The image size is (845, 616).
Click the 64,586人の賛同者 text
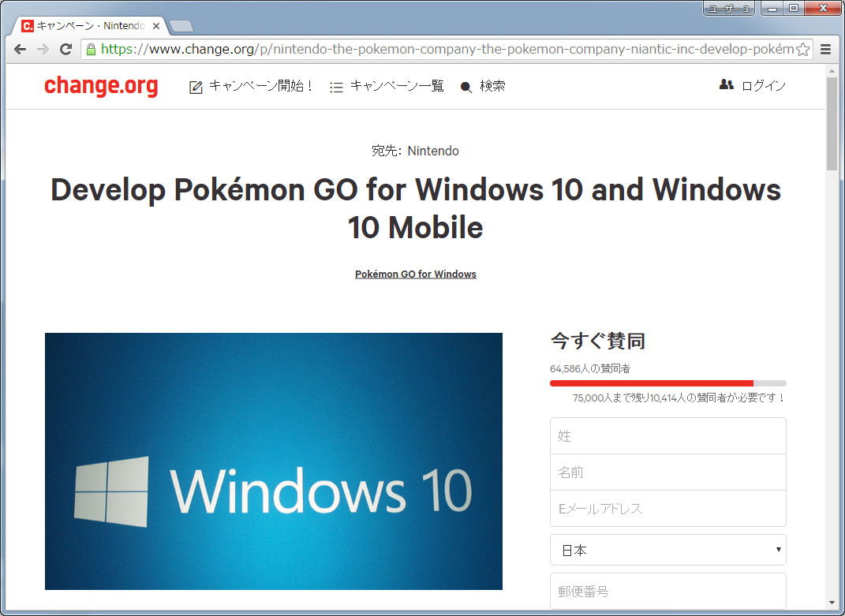click(590, 368)
